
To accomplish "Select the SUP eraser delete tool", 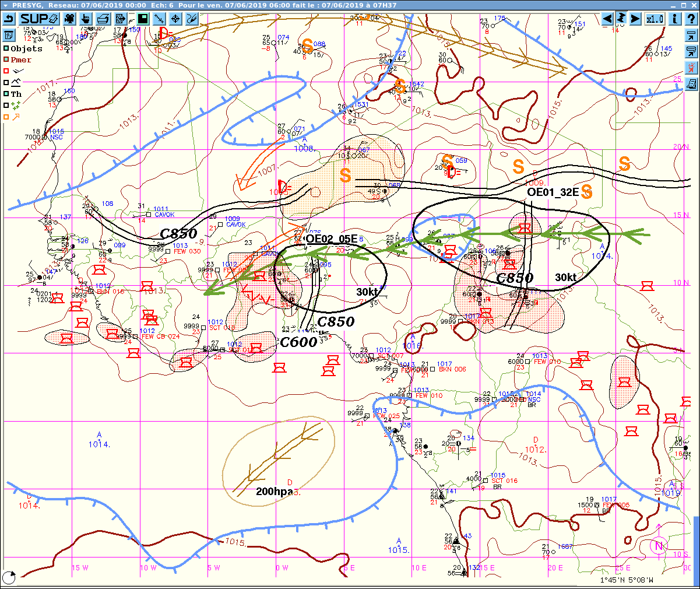I will 39,19.
